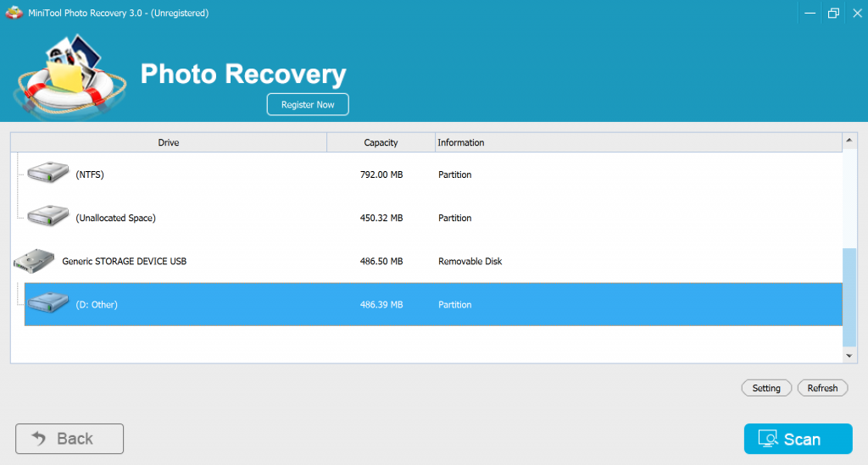Sort by the Capacity column header

[381, 142]
